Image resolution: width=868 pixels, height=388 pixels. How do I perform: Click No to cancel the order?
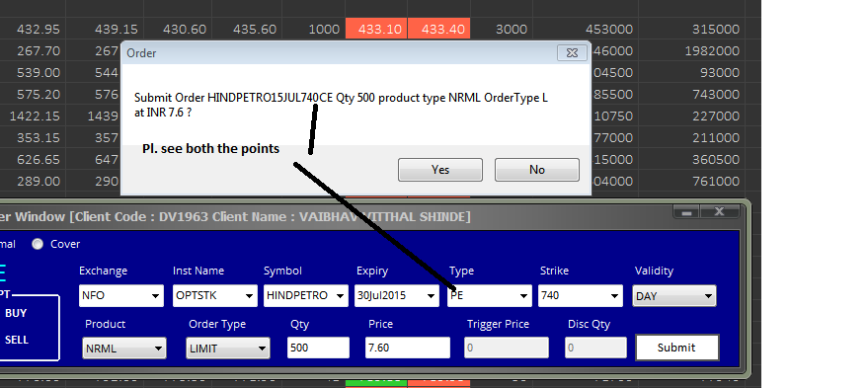click(x=537, y=170)
